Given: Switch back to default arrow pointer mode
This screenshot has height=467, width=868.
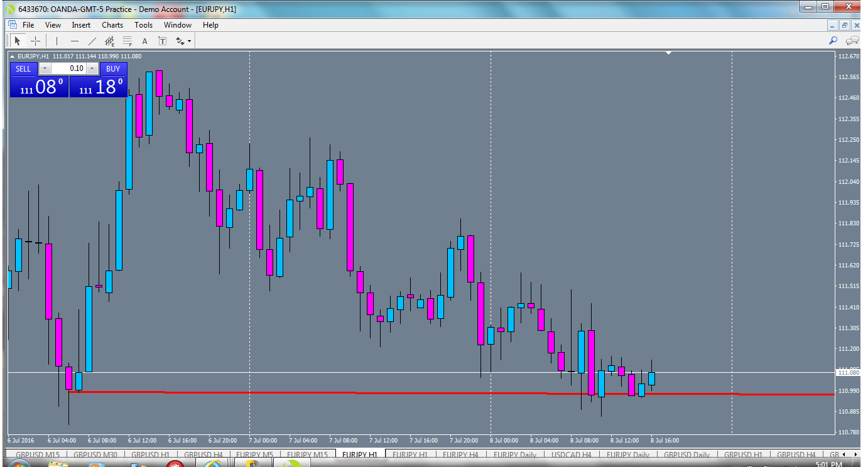Looking at the screenshot, I should coord(17,40).
